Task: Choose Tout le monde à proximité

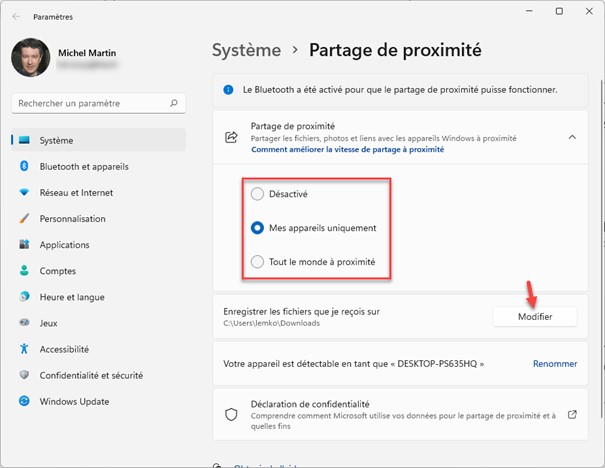Action: [258, 262]
